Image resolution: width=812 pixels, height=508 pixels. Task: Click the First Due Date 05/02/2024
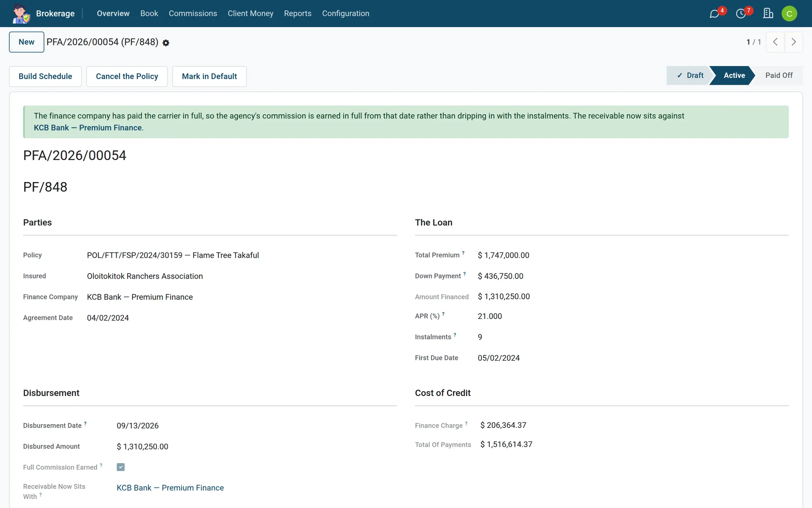tap(499, 358)
